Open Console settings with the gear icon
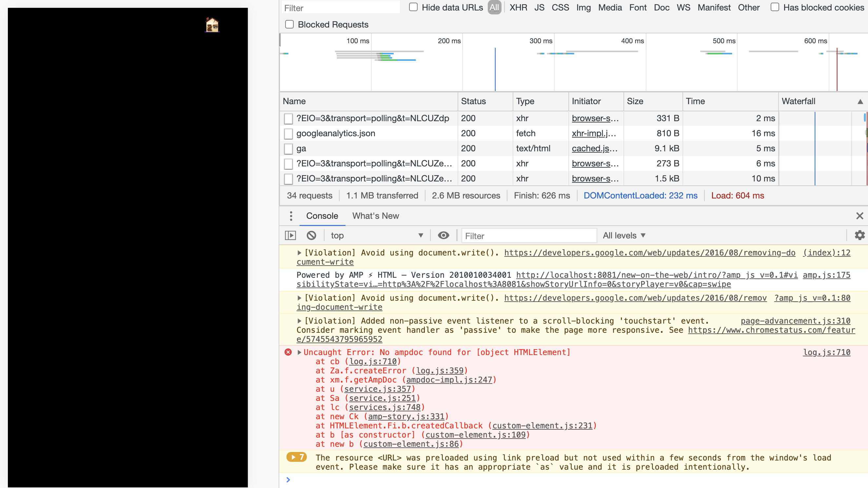 [859, 235]
